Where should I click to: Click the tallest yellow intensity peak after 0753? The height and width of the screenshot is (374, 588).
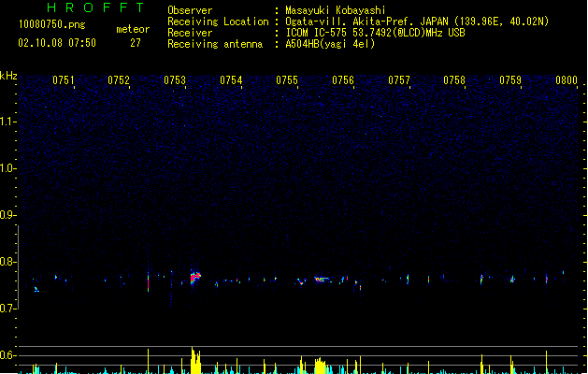pyautogui.click(x=195, y=360)
